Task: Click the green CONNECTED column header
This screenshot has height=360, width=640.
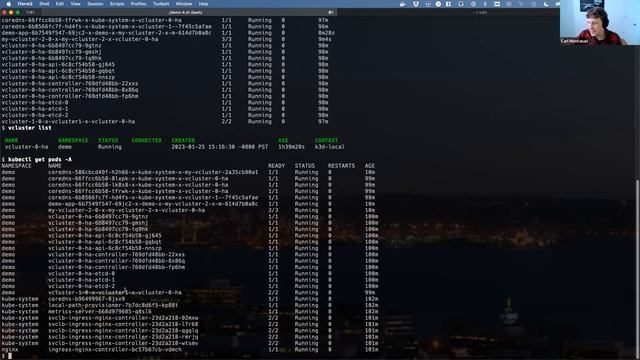Action: (x=147, y=140)
